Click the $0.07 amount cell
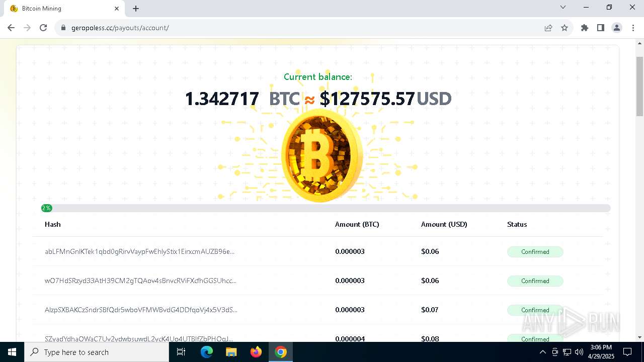 pyautogui.click(x=430, y=310)
